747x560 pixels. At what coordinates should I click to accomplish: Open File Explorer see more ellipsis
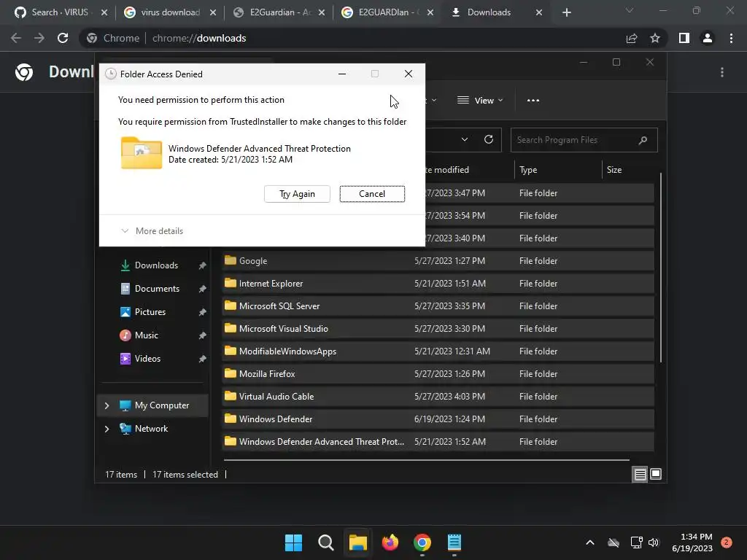pyautogui.click(x=533, y=101)
